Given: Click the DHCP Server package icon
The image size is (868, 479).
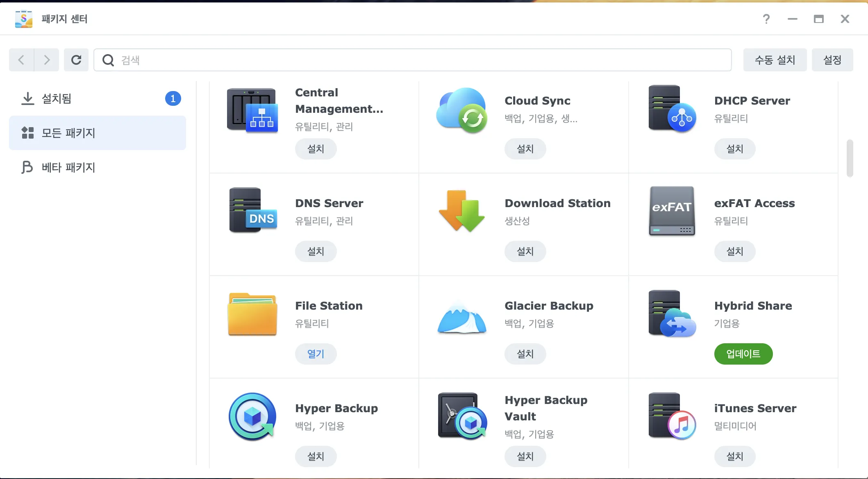Looking at the screenshot, I should (672, 109).
